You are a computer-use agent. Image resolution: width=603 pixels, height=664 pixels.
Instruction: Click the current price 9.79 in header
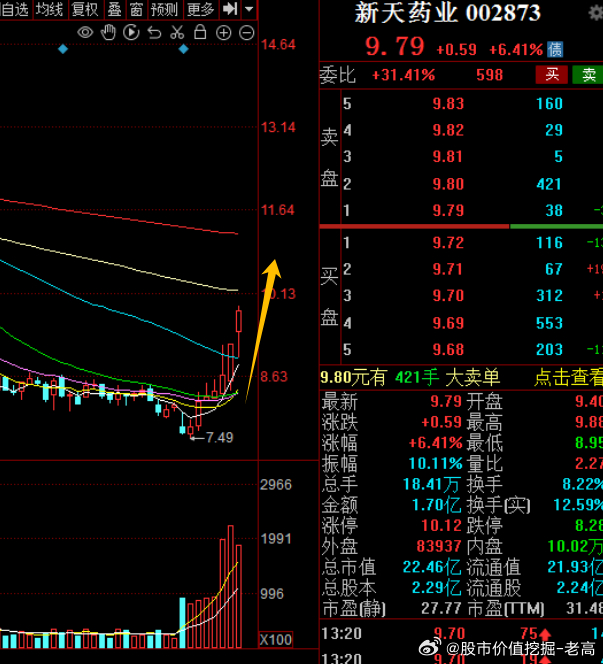(395, 47)
